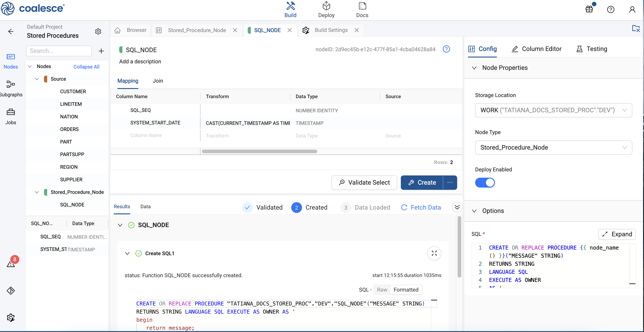
Task: Open the Testing tab
Action: click(591, 49)
